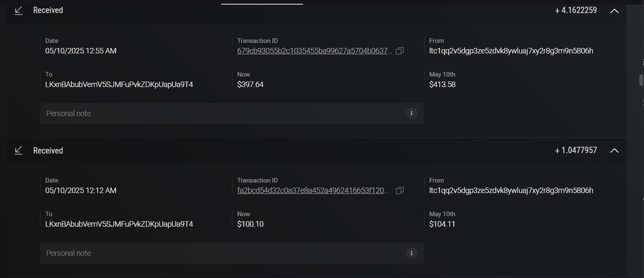The height and width of the screenshot is (278, 644).
Task: Click the info icon in the second Personal note field
Action: 412,253
